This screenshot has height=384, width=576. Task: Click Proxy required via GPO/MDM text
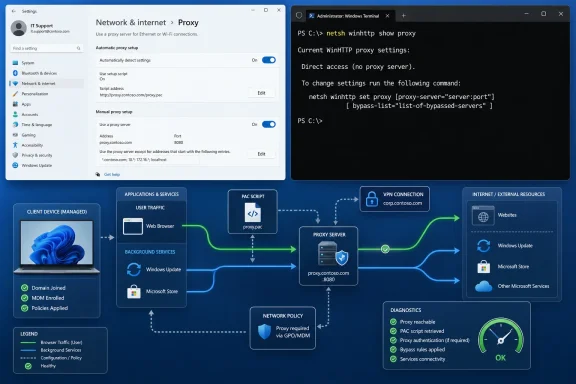tap(293, 332)
